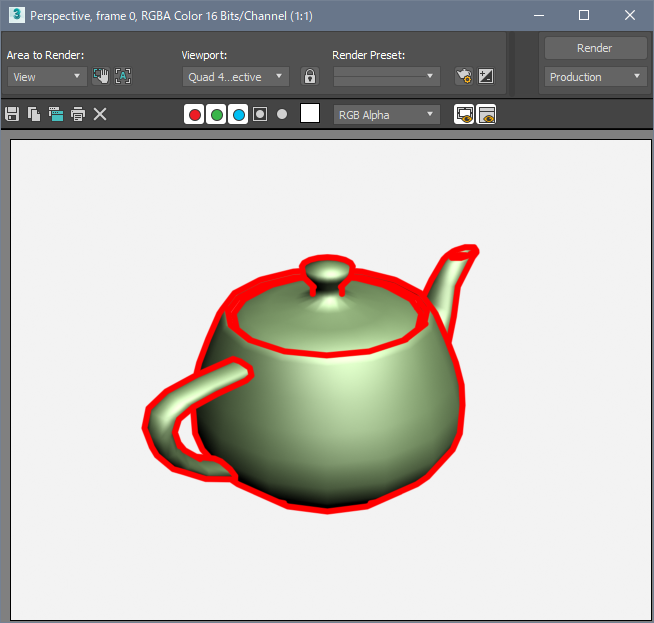Toggle the red channel display

click(x=195, y=115)
